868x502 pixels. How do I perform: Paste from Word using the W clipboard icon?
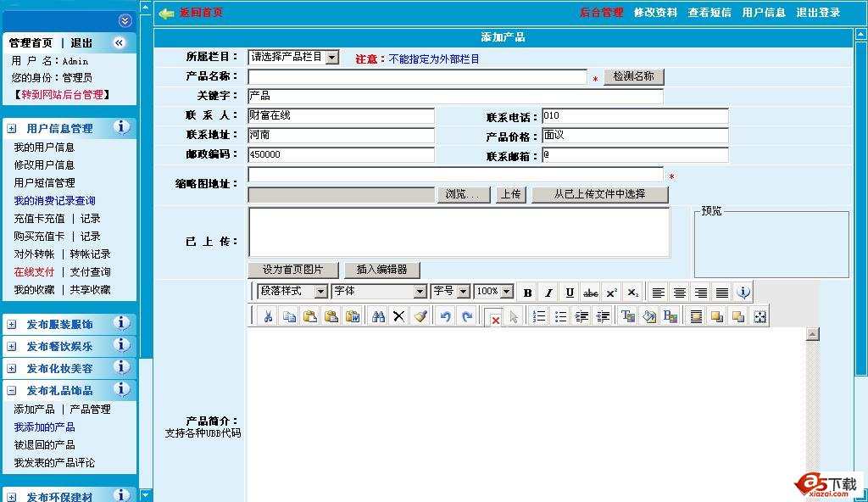coord(352,316)
